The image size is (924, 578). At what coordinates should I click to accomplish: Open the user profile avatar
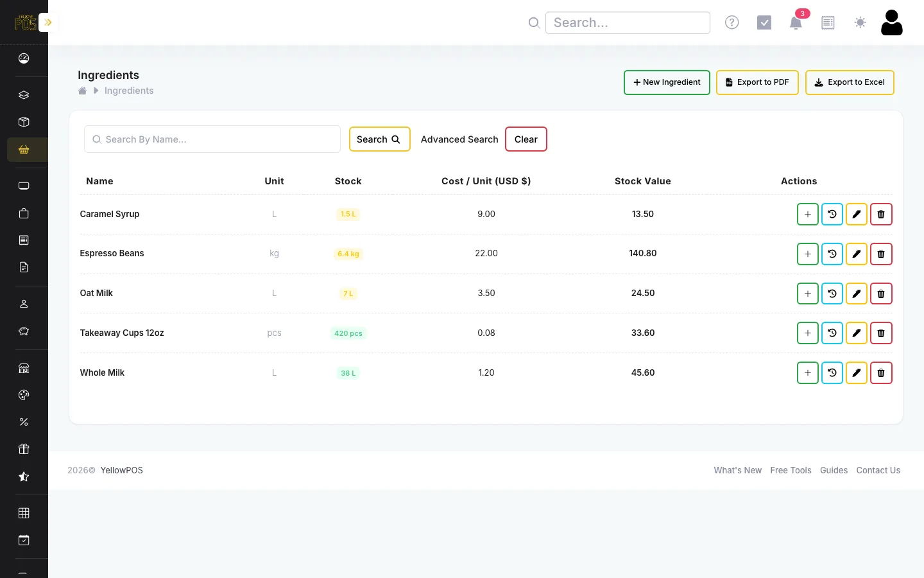pos(892,22)
